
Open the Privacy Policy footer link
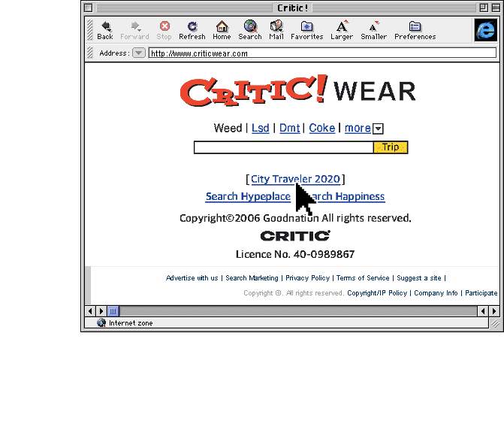coord(307,278)
